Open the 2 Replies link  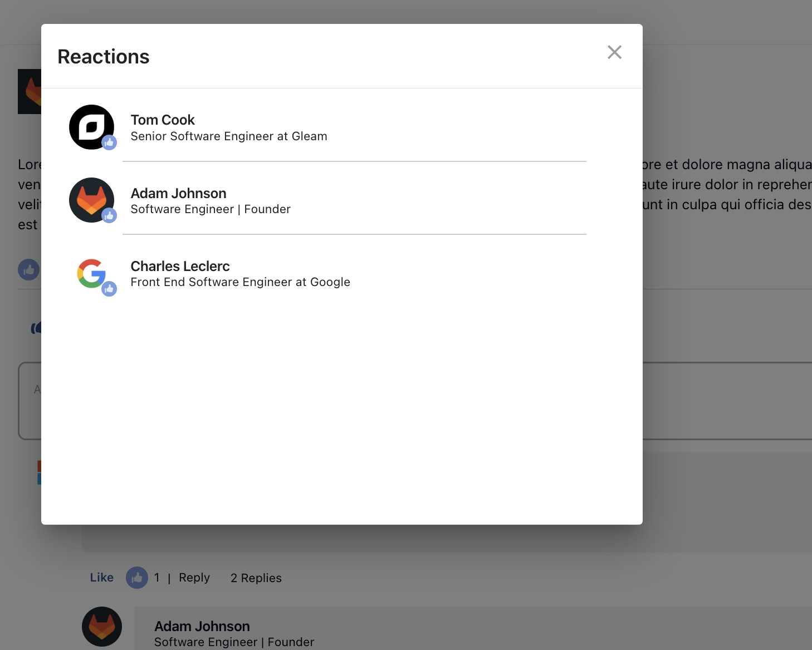tap(256, 578)
